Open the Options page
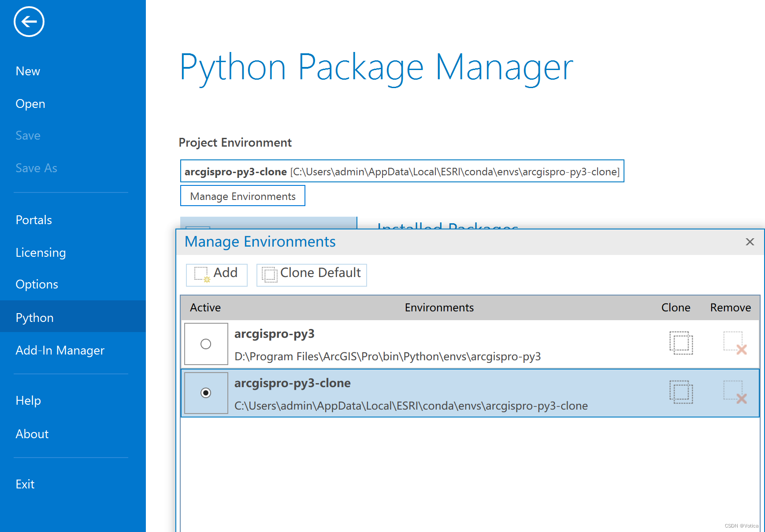This screenshot has height=532, width=765. (x=37, y=284)
